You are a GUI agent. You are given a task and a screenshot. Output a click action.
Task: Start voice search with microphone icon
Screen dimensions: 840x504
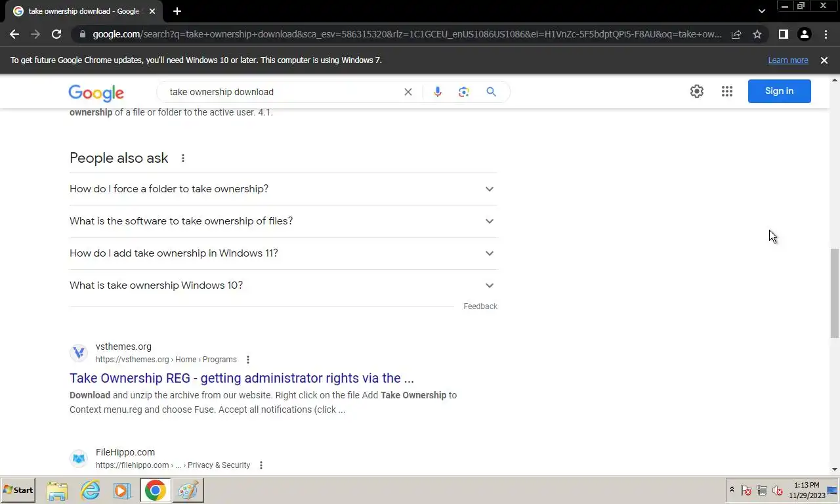coord(438,92)
